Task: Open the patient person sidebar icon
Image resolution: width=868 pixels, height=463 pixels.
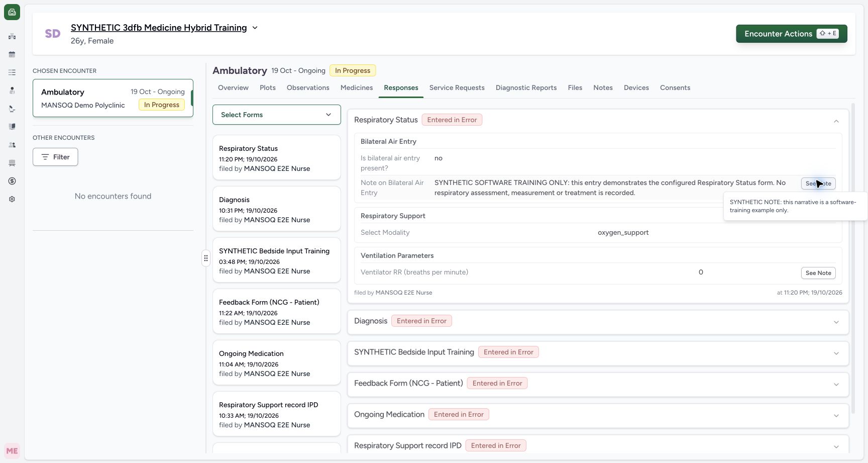Action: (12, 90)
